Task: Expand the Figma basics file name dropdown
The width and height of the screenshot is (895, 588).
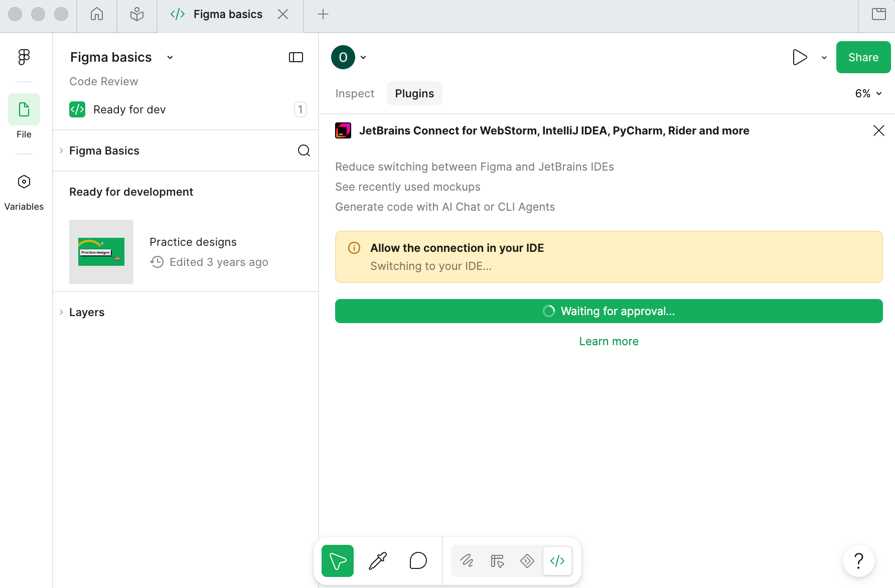Action: click(x=170, y=57)
